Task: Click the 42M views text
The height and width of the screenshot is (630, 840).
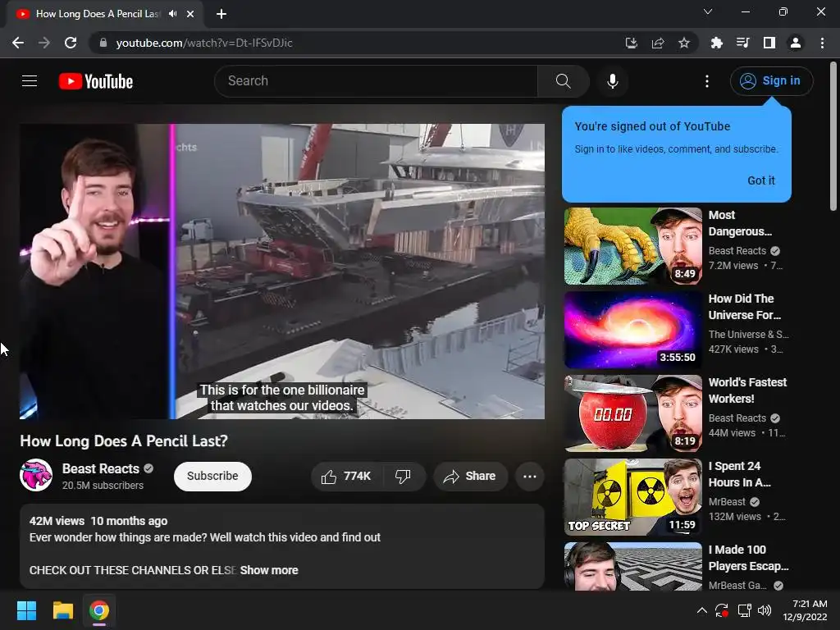Action: click(57, 521)
